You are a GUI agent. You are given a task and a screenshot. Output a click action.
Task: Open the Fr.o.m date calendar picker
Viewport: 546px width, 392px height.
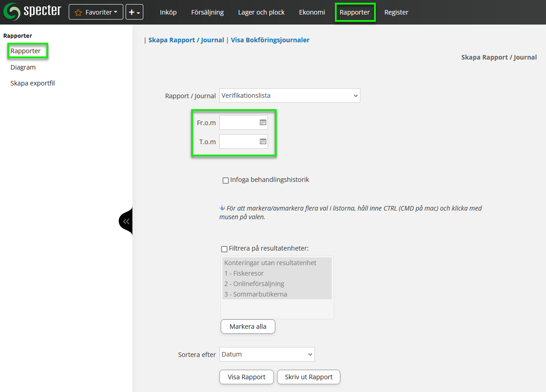pos(263,123)
